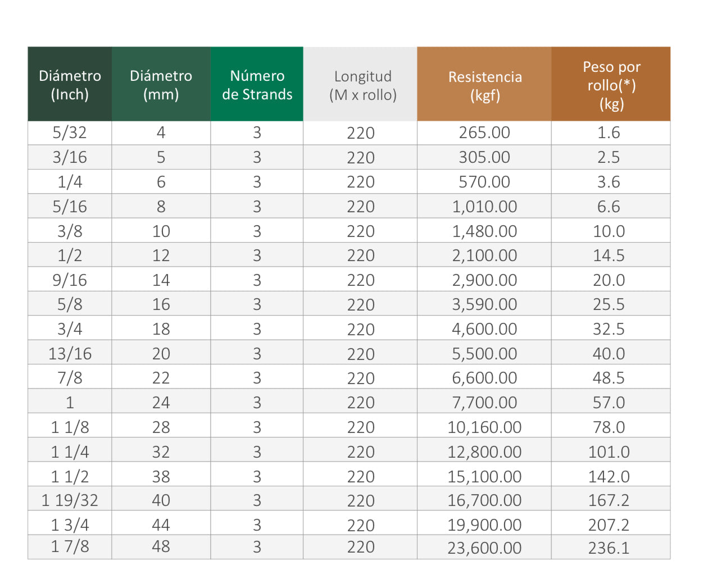Click the Resistencia (kgf) column header

[x=484, y=85]
